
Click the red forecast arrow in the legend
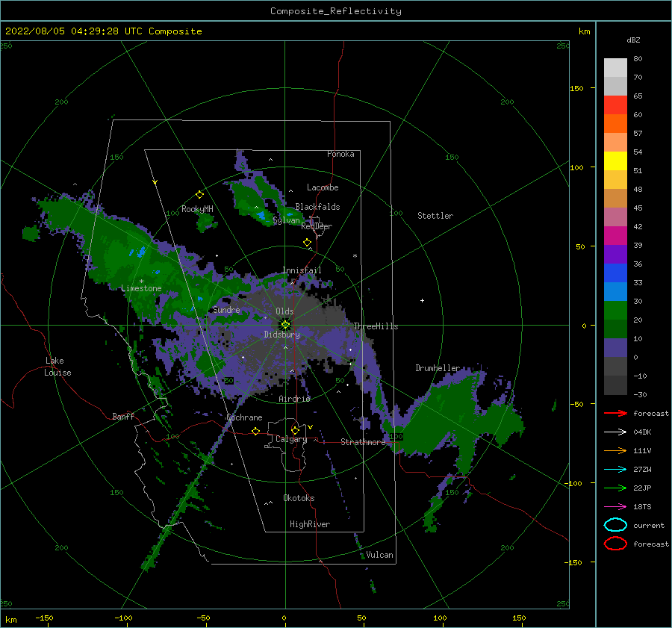[x=615, y=413]
